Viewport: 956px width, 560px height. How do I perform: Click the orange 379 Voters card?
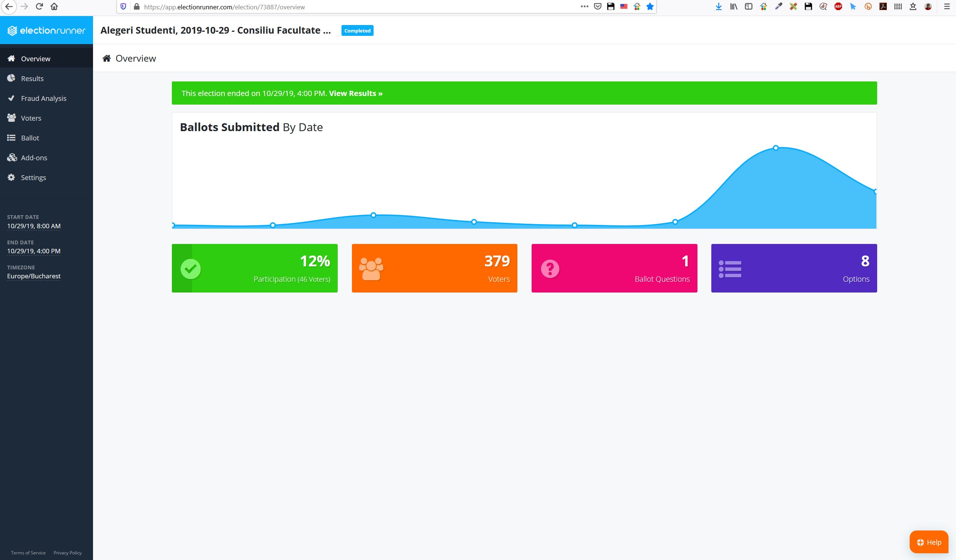(x=434, y=268)
